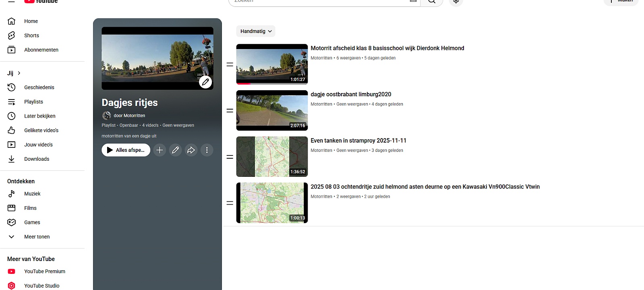
Task: Open YouTube Studio link
Action: pyautogui.click(x=42, y=286)
